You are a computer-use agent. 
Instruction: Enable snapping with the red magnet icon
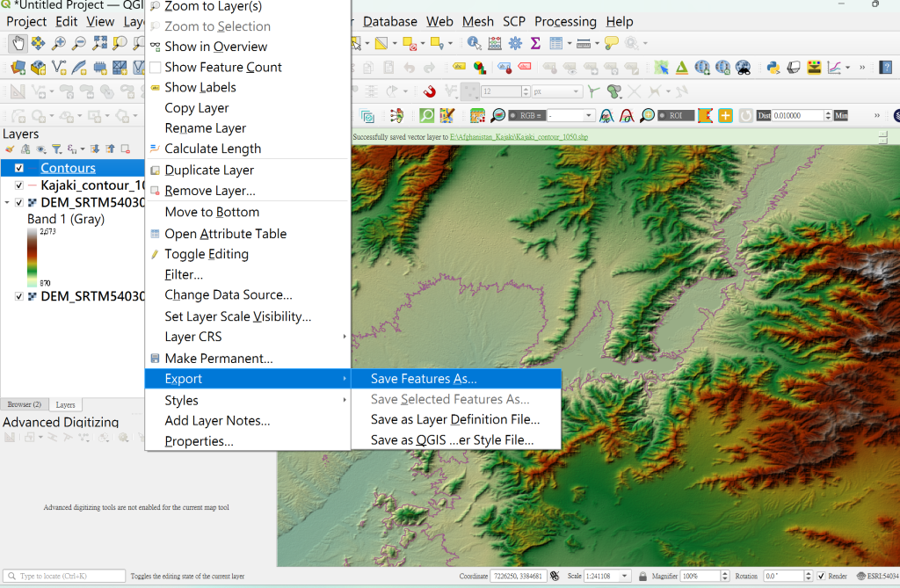point(429,91)
